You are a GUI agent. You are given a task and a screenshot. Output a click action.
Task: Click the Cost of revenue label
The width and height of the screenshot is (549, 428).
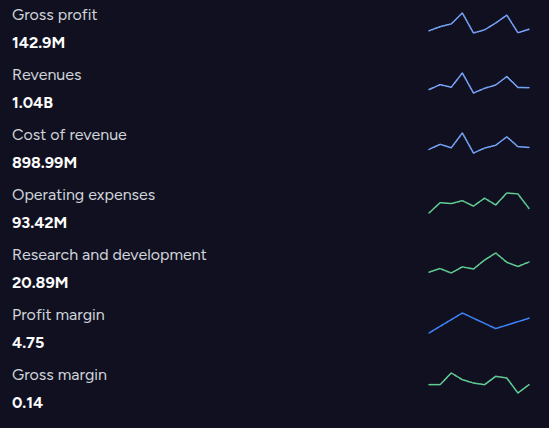coord(69,135)
